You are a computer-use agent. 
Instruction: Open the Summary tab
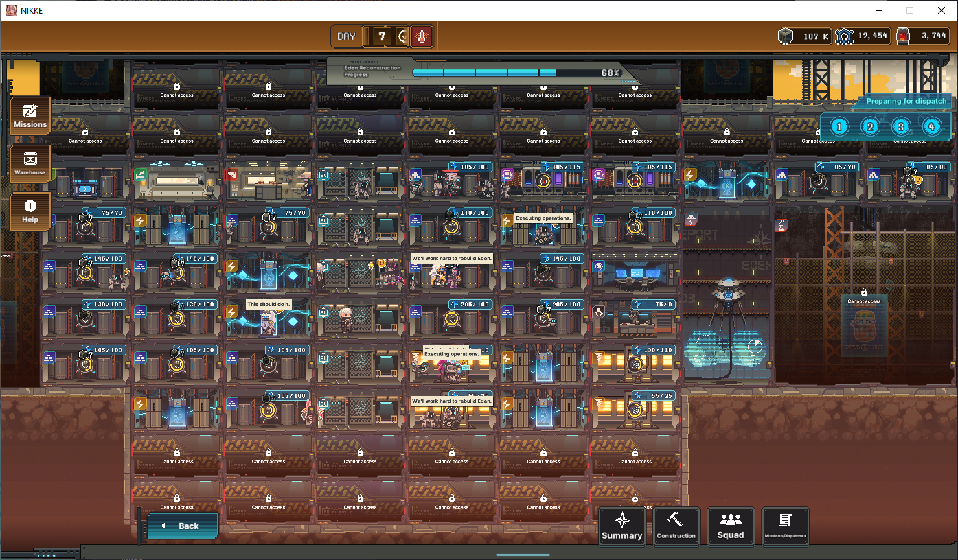621,526
